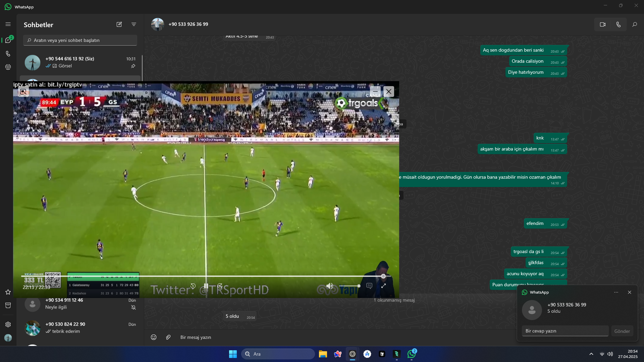Viewport: 644px width, 362px height.
Task: Click 'akşam bir araba için çıkalım mı' message
Action: tap(522, 149)
